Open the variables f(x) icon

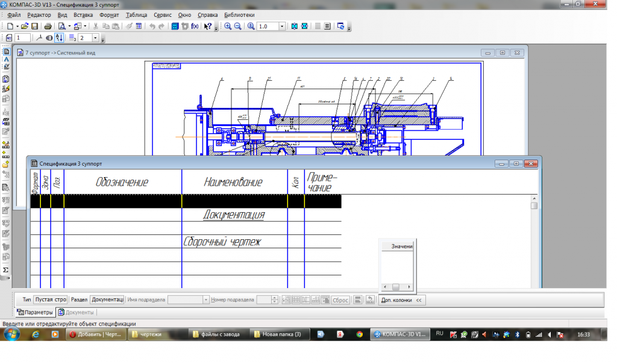pyautogui.click(x=195, y=27)
